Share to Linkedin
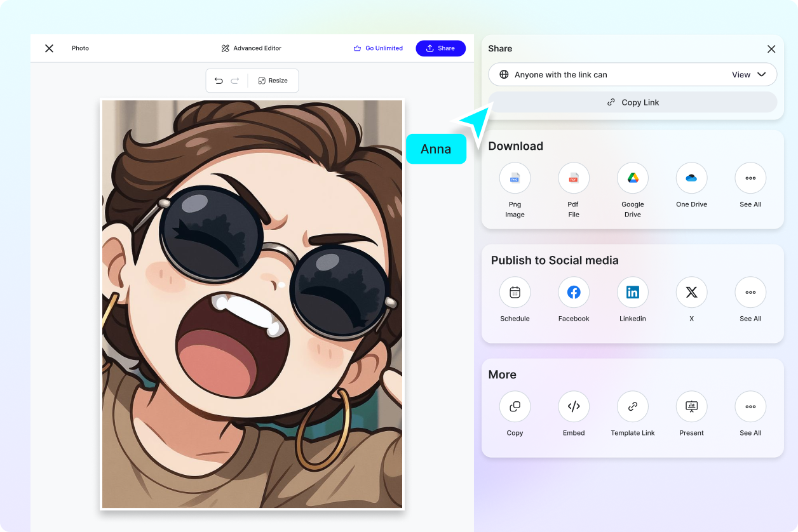This screenshot has height=532, width=798. point(632,293)
